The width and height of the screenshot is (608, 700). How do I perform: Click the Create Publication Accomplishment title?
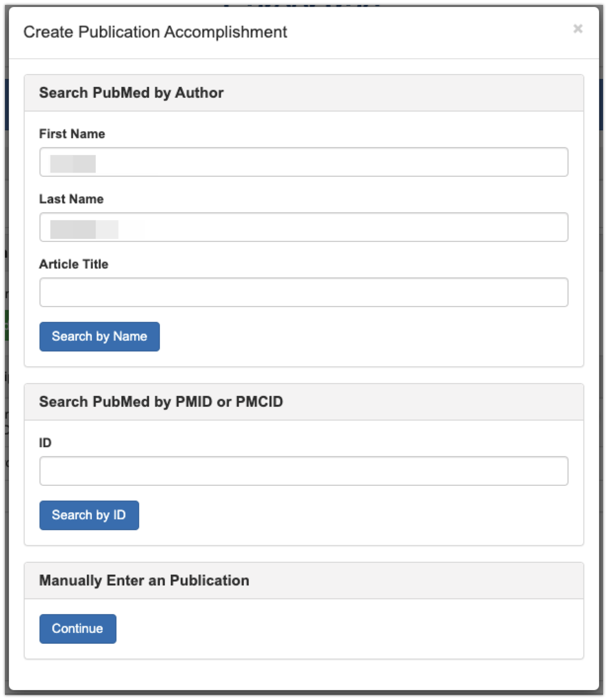point(155,32)
